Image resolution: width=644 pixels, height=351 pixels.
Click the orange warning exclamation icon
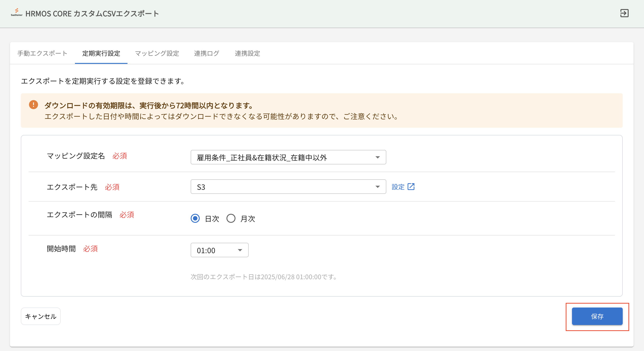coord(34,105)
